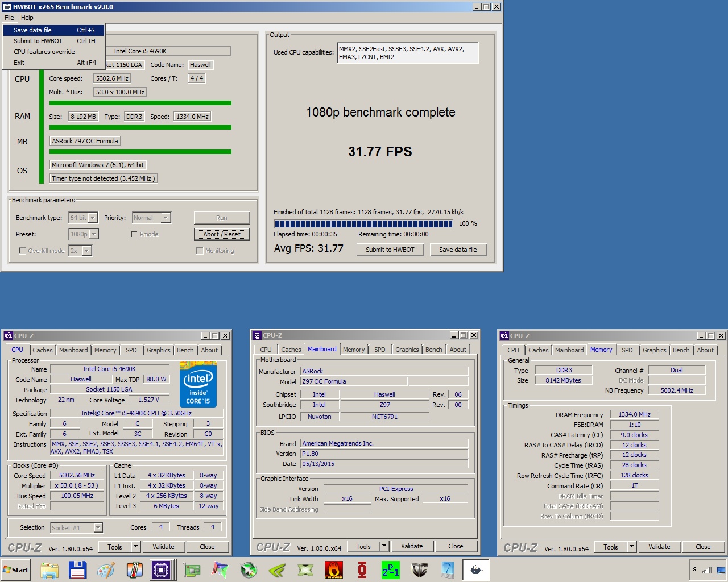Viewport: 728px width, 582px height.
Task: Click the title bar icon of CPU-Z Mainboard window
Action: tap(257, 335)
